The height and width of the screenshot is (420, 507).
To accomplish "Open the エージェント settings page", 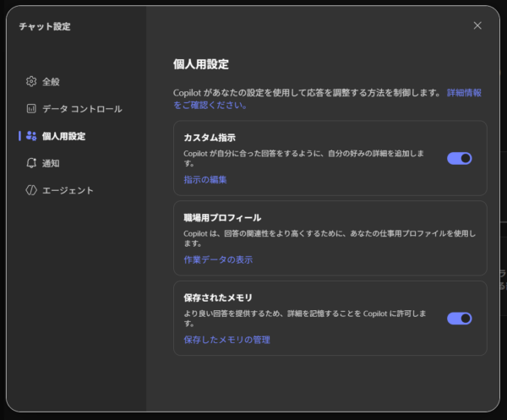I will coord(68,190).
